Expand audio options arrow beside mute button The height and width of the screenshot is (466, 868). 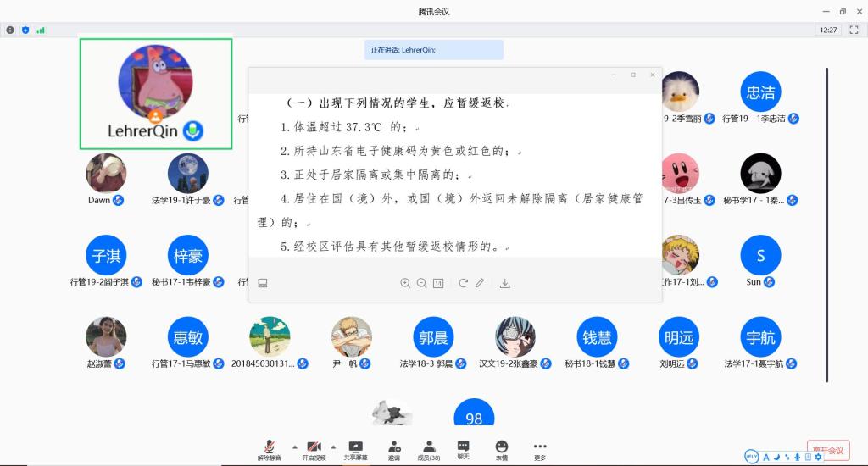click(x=295, y=447)
